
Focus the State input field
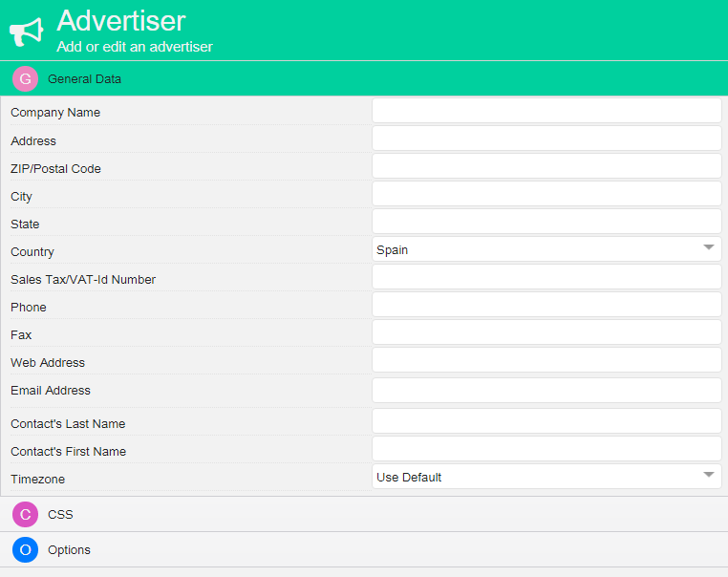click(546, 222)
